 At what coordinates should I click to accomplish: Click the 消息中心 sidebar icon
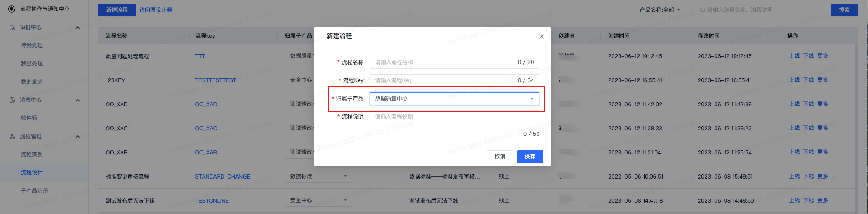point(12,100)
